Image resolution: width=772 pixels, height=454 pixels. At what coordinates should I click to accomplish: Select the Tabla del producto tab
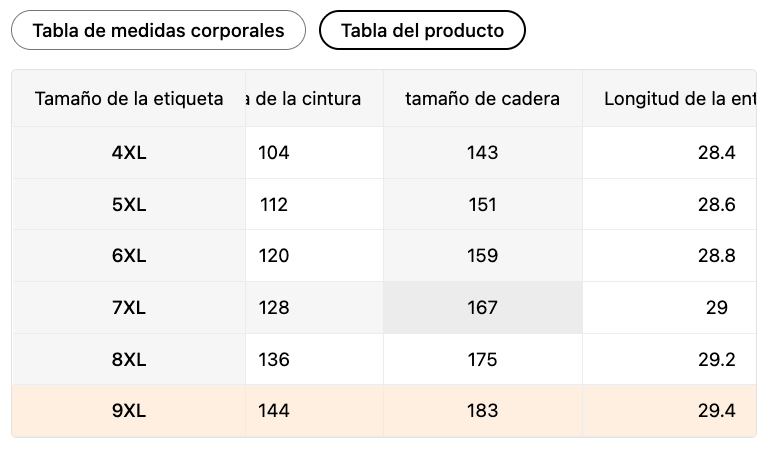(x=422, y=30)
